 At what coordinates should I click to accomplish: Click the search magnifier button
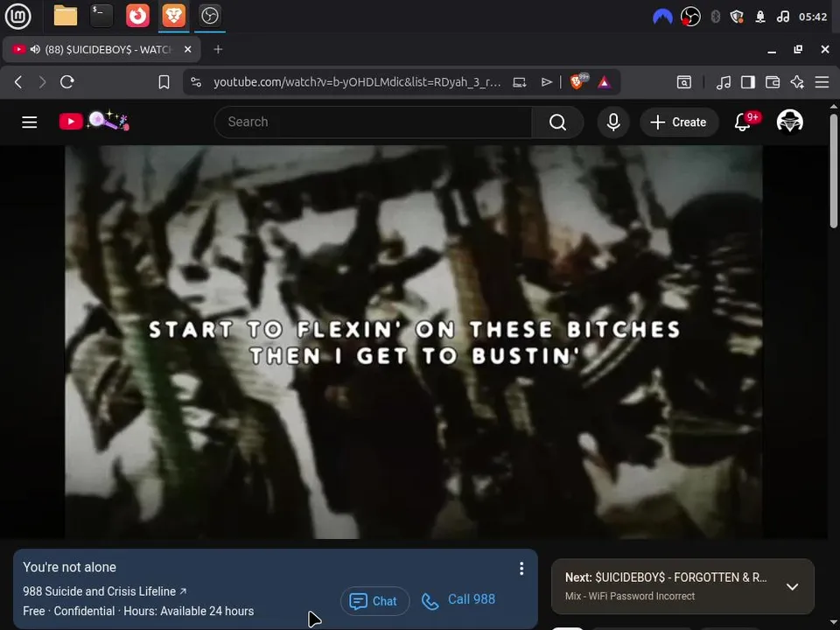(557, 122)
